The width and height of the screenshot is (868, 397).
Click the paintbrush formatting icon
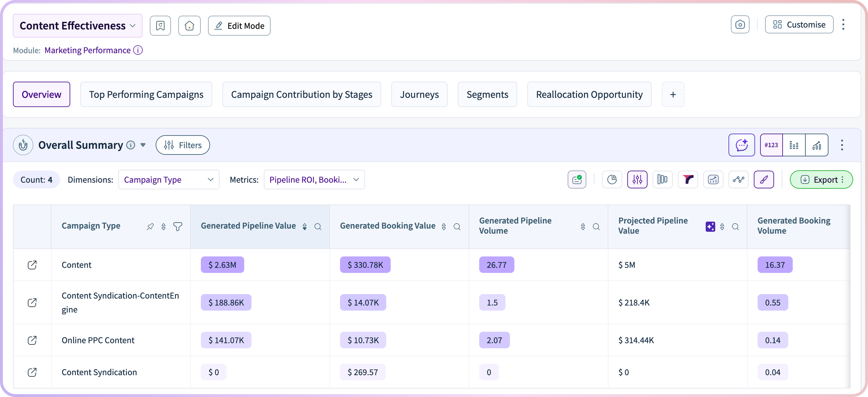764,180
